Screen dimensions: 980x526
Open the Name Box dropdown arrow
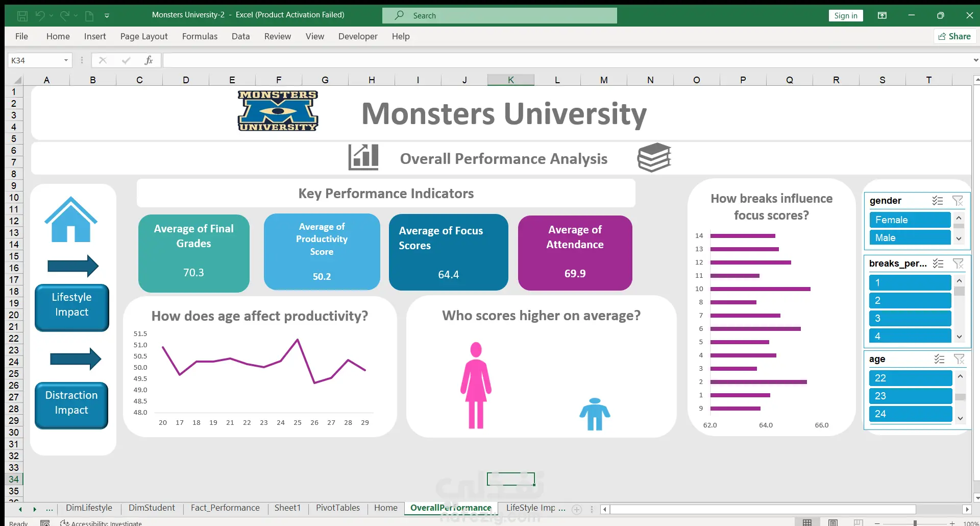tap(66, 60)
